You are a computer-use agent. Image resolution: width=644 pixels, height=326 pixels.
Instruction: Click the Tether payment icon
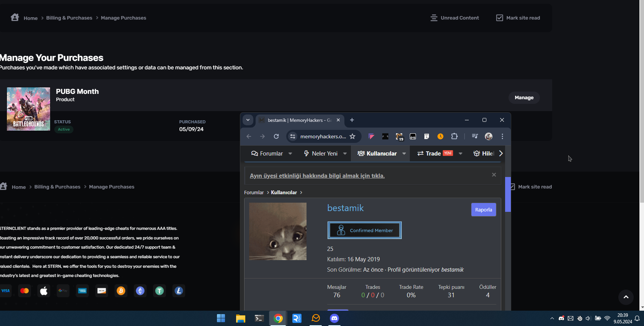click(160, 291)
